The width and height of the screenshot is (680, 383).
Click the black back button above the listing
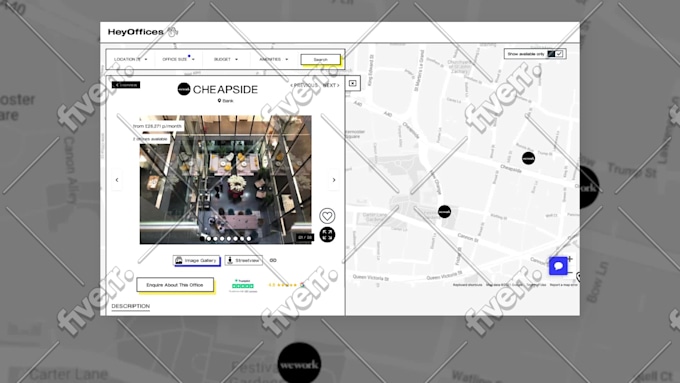click(126, 85)
